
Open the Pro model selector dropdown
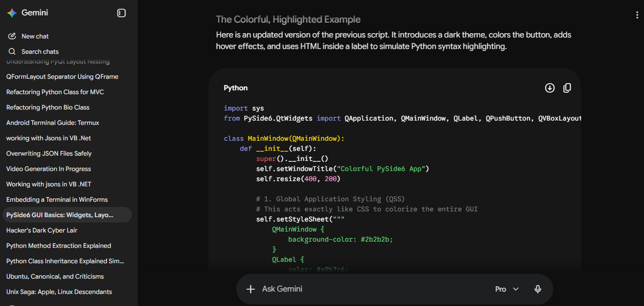point(507,289)
